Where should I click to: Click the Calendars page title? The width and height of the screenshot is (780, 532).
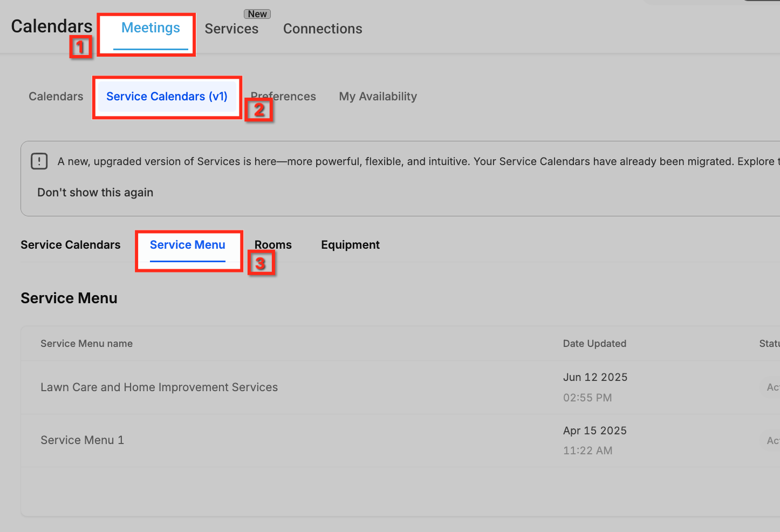pos(52,26)
